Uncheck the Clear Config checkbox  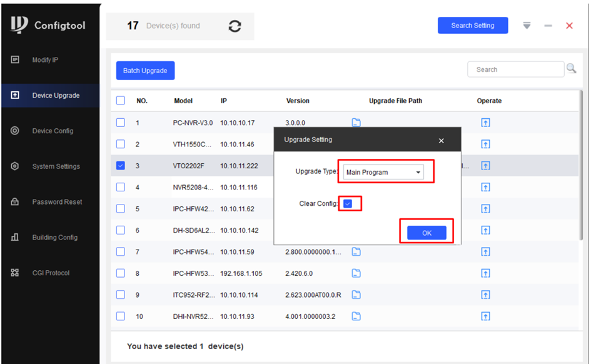348,204
